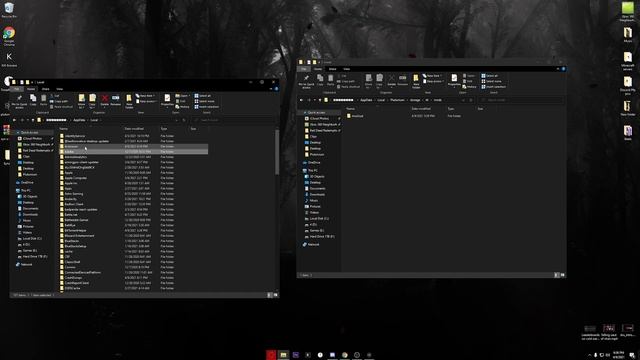Switch left window to details view toggle
The image size is (640, 360).
[x=269, y=295]
